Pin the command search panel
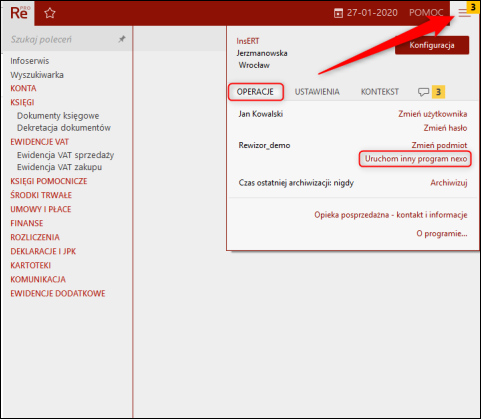This screenshot has height=419, width=481. [x=122, y=39]
